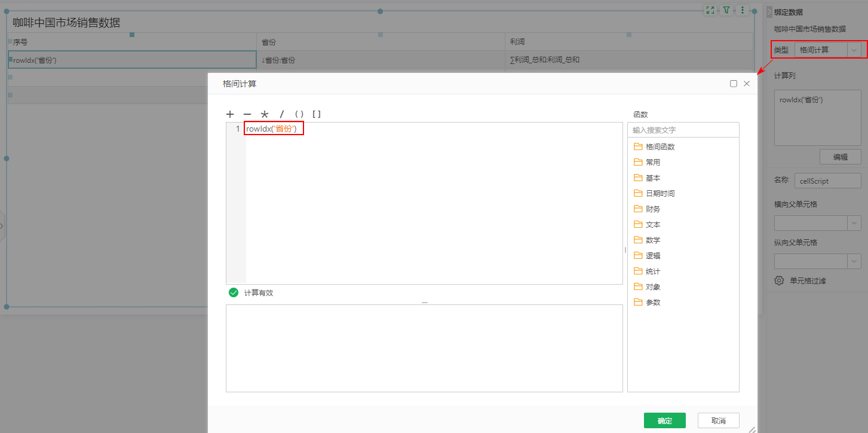Select the 利润 header cell in table
This screenshot has height=433, width=868.
click(629, 42)
